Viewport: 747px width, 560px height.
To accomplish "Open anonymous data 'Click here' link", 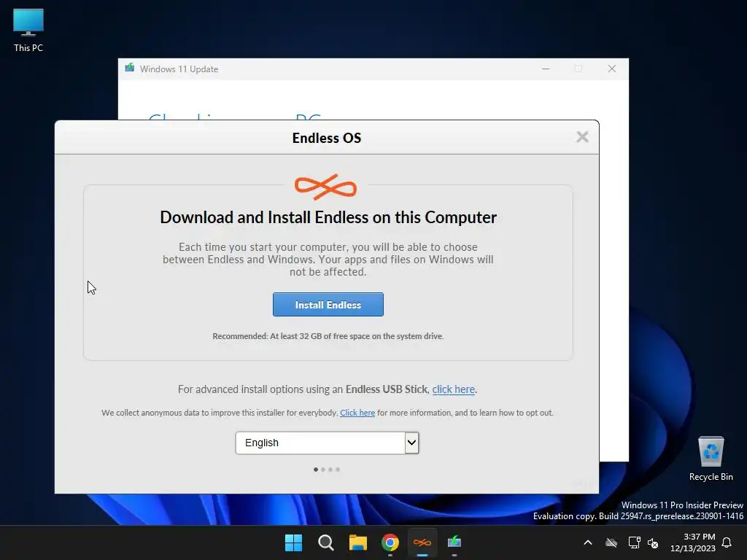I will click(357, 413).
